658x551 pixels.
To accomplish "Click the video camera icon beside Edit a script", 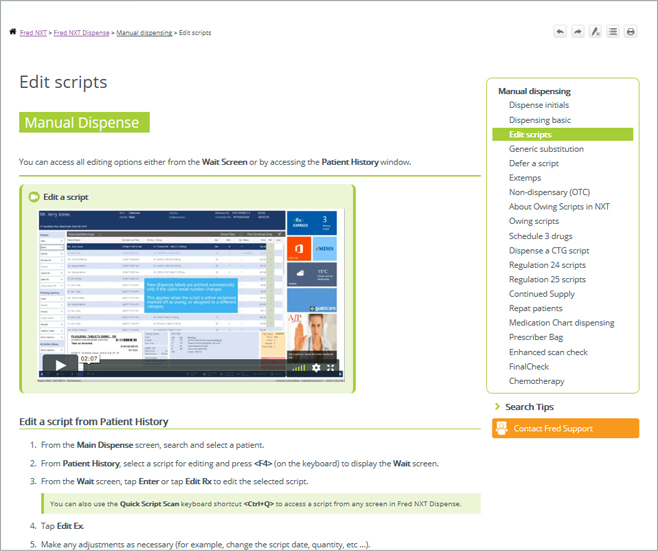I will (34, 197).
